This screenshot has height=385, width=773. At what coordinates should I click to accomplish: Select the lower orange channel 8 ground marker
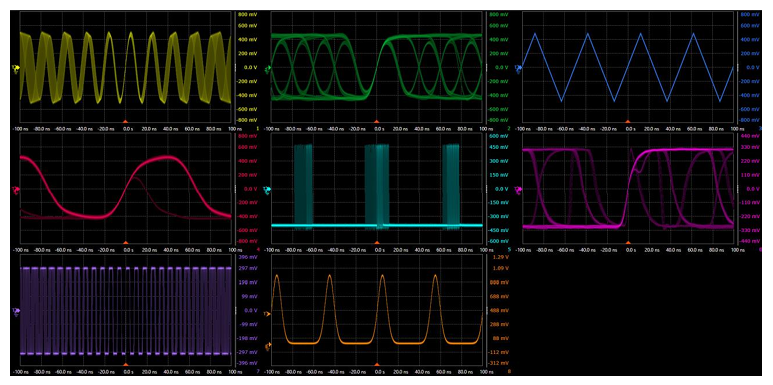267,346
